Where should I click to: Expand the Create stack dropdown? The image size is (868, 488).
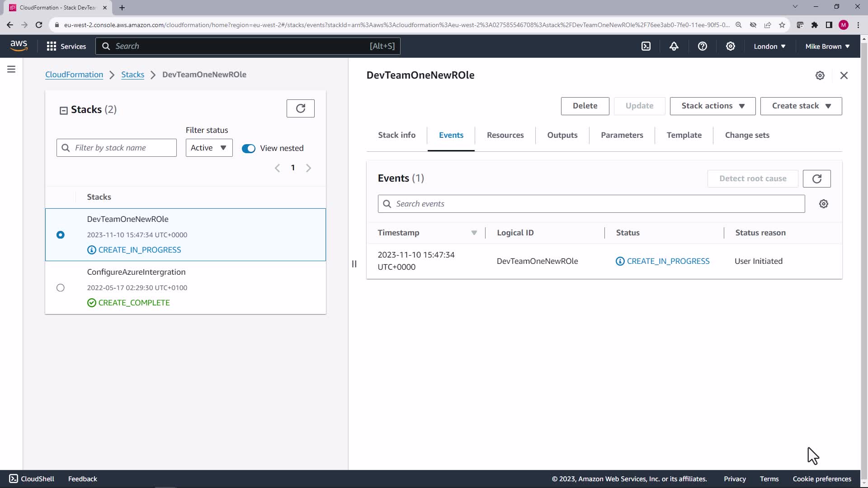coord(801,106)
